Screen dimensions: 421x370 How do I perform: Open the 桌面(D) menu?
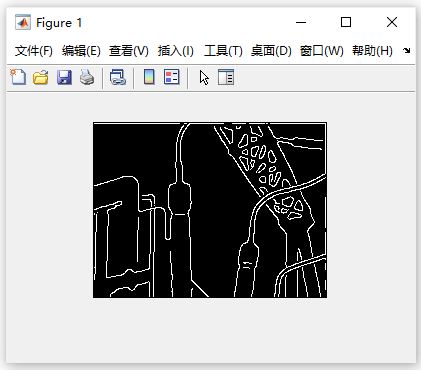271,51
